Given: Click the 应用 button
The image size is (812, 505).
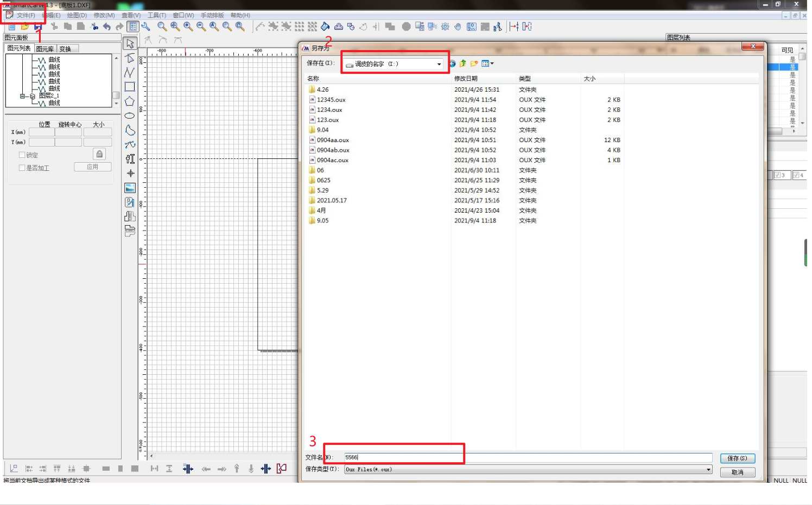Looking at the screenshot, I should [93, 167].
